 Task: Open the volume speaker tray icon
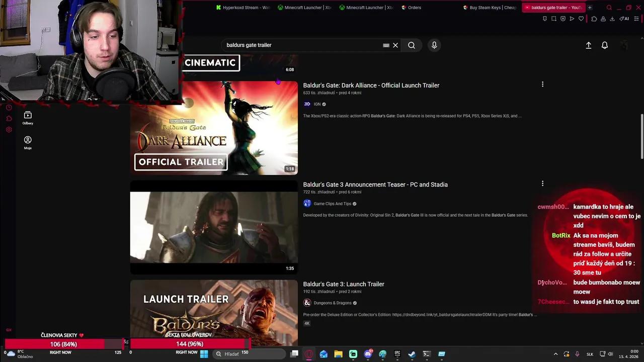point(611,354)
